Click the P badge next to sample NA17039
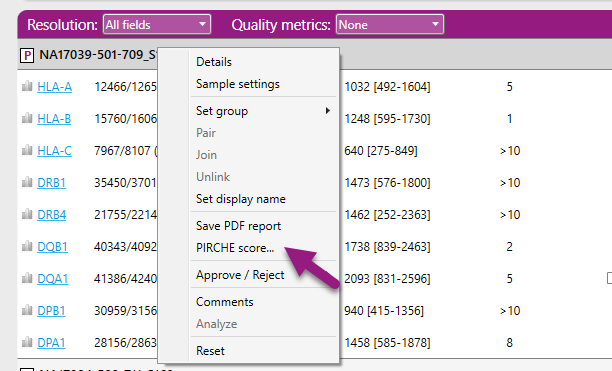The image size is (612, 371). coord(27,55)
